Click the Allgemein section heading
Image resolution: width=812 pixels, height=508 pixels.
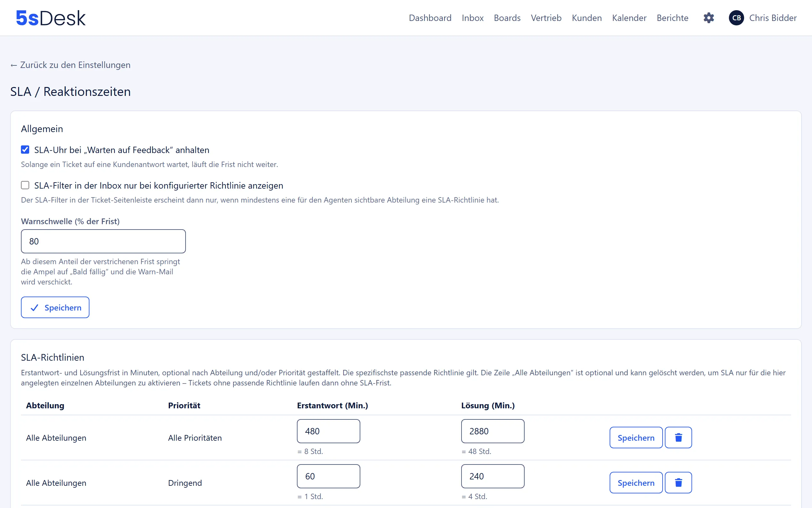click(42, 129)
